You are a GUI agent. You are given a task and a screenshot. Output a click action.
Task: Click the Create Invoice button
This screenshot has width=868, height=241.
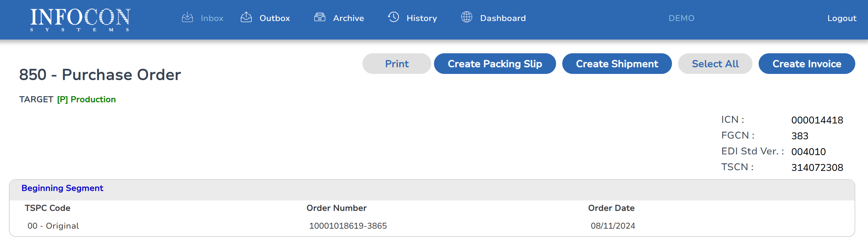point(806,64)
